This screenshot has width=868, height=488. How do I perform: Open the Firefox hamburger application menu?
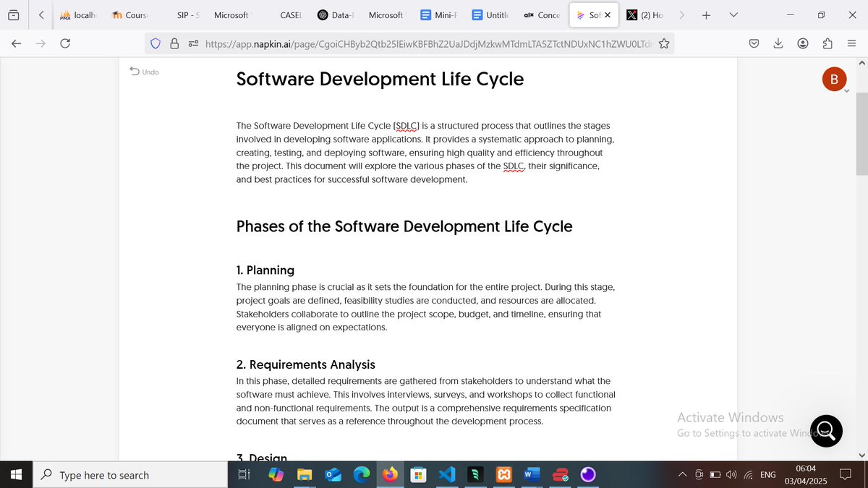coord(851,43)
